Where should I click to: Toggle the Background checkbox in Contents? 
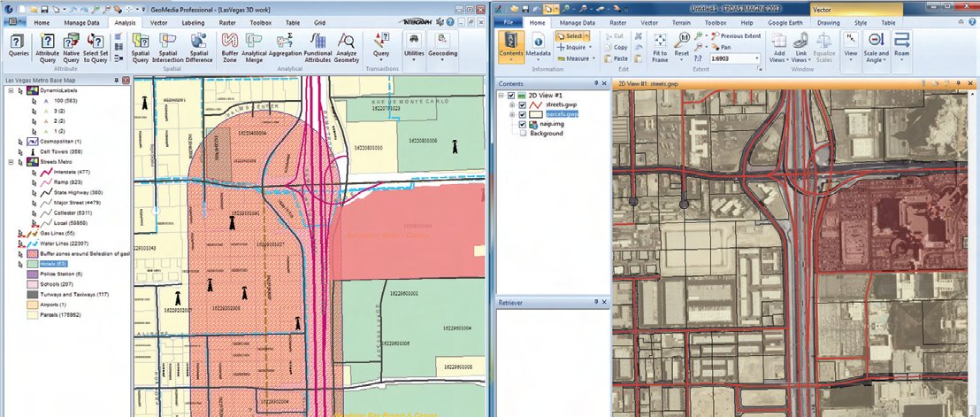point(523,133)
